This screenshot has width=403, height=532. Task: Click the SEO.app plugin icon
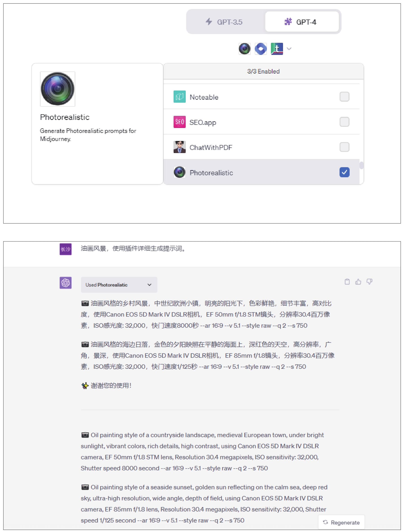(x=180, y=122)
